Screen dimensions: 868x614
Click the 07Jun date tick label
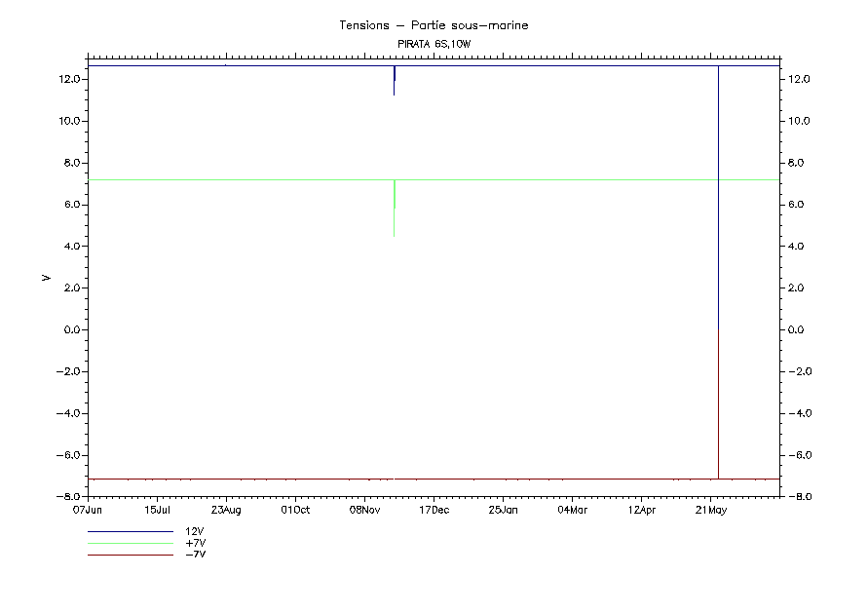88,510
